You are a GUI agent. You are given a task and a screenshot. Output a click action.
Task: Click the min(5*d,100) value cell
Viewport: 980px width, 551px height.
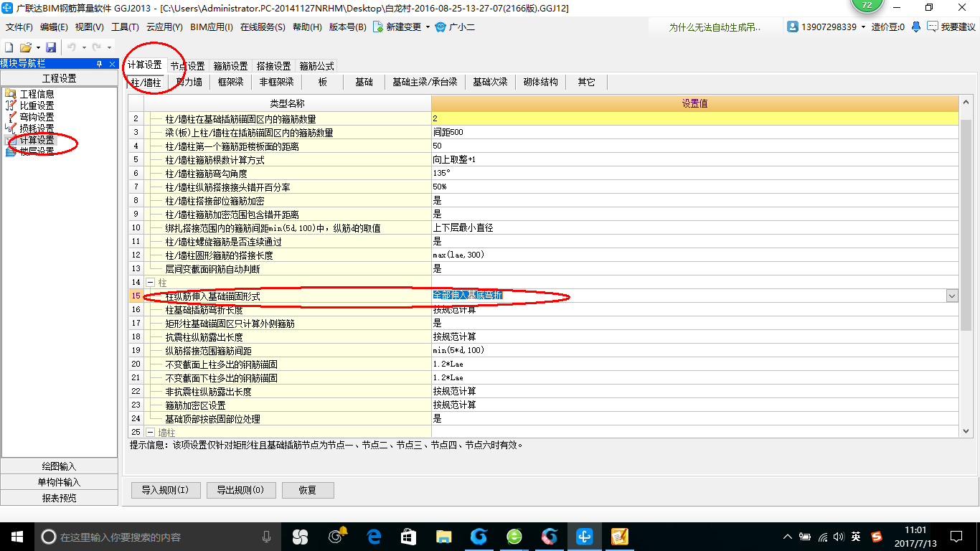pos(694,350)
